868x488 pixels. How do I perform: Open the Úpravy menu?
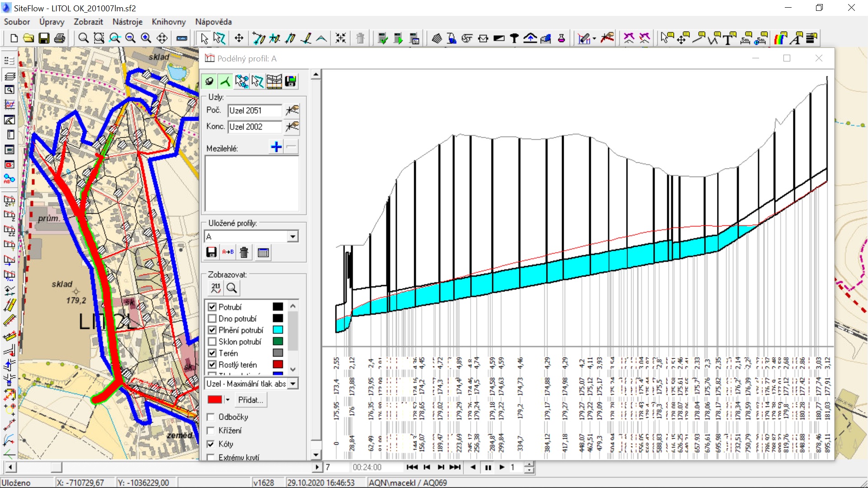(x=52, y=22)
